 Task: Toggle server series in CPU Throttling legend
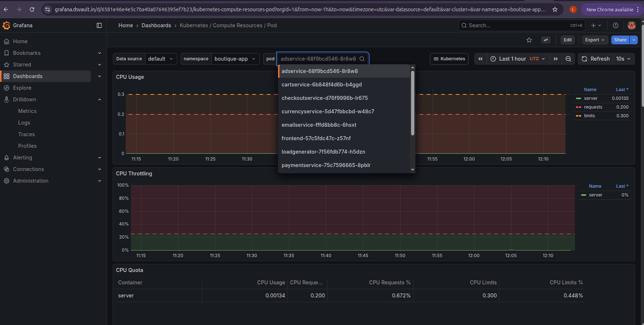pyautogui.click(x=595, y=195)
